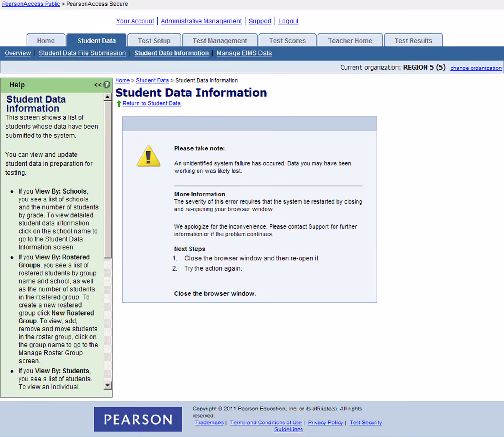
Task: Click the yellow warning triangle icon
Action: [x=148, y=156]
